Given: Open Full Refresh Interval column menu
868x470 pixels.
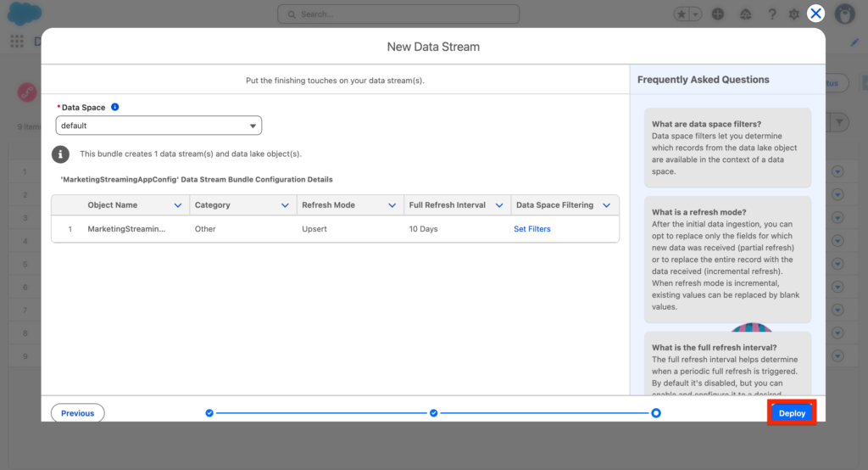Looking at the screenshot, I should point(498,205).
